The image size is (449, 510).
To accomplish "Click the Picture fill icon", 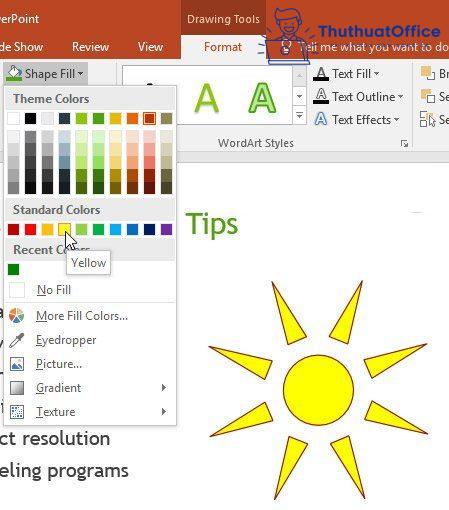I will coord(17,364).
